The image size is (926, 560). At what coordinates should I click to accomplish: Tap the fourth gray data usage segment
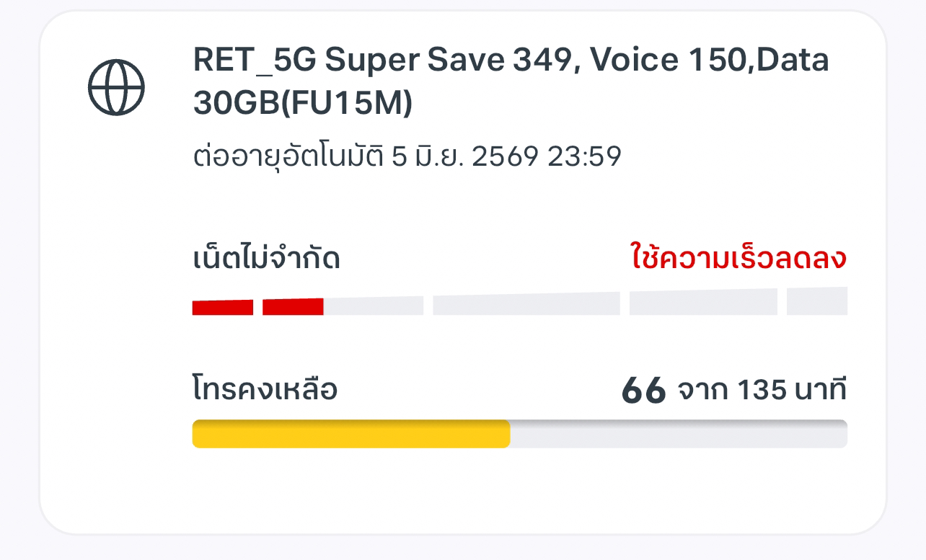tap(703, 303)
